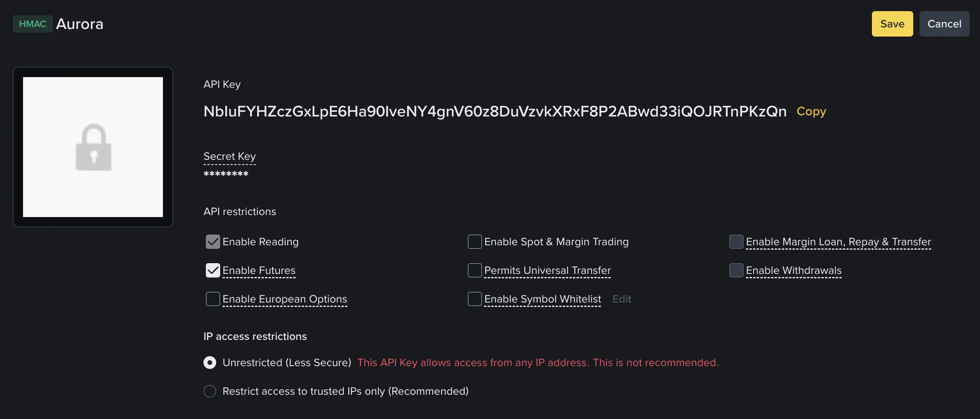
Task: Check Permits Universal Transfer
Action: pyautogui.click(x=475, y=270)
